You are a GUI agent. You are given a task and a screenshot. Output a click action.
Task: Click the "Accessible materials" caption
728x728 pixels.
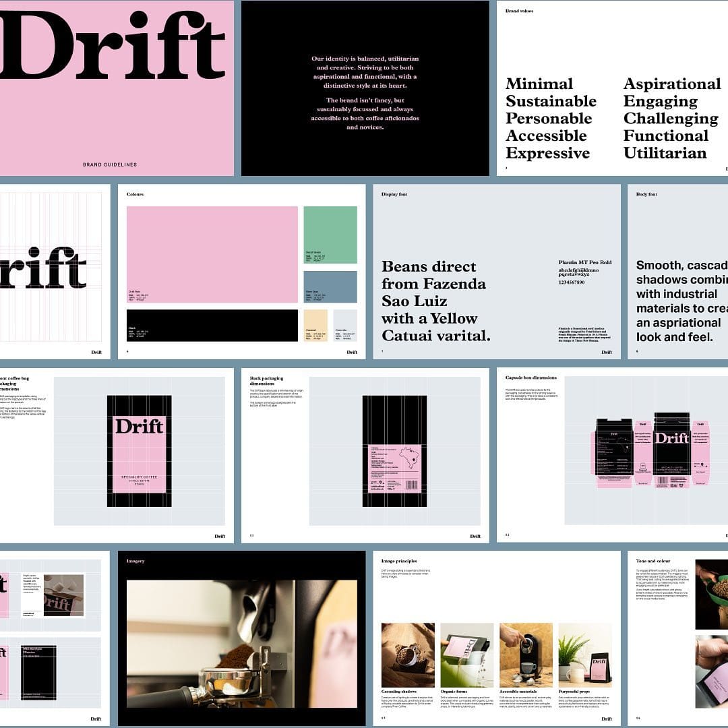click(x=518, y=692)
